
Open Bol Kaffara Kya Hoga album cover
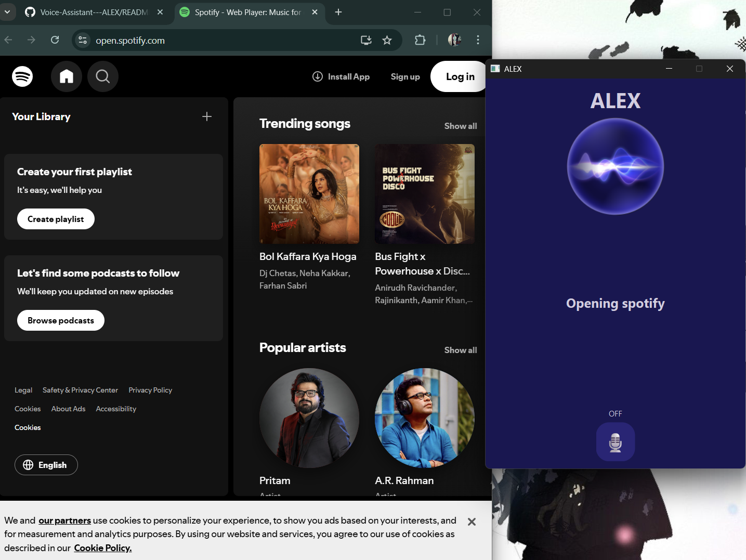[x=309, y=194]
